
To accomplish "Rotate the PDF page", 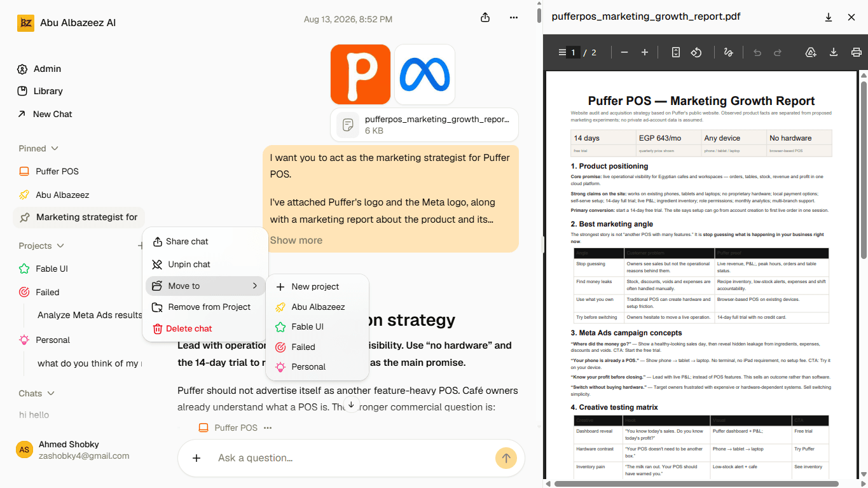I will point(696,52).
